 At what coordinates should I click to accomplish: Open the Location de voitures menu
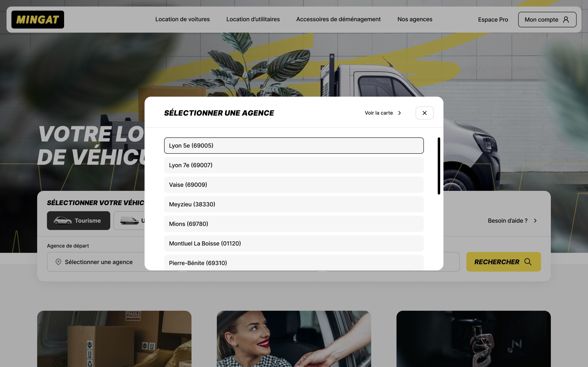(182, 19)
